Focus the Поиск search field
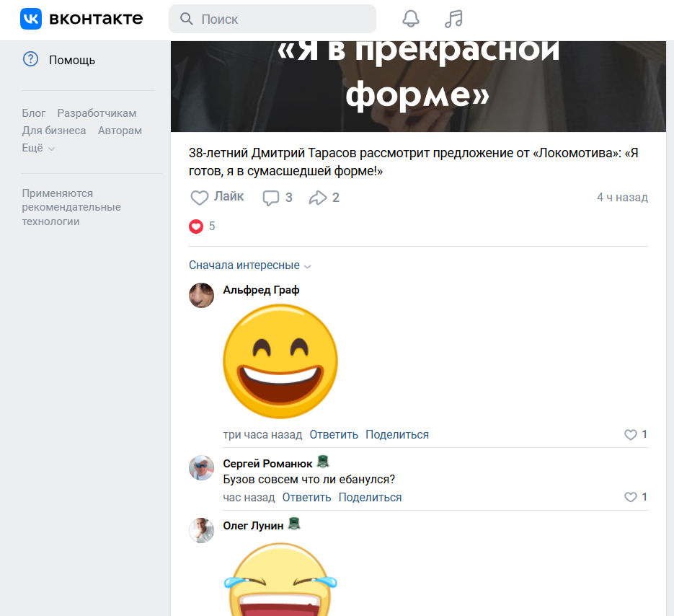The width and height of the screenshot is (674, 616). point(272,19)
